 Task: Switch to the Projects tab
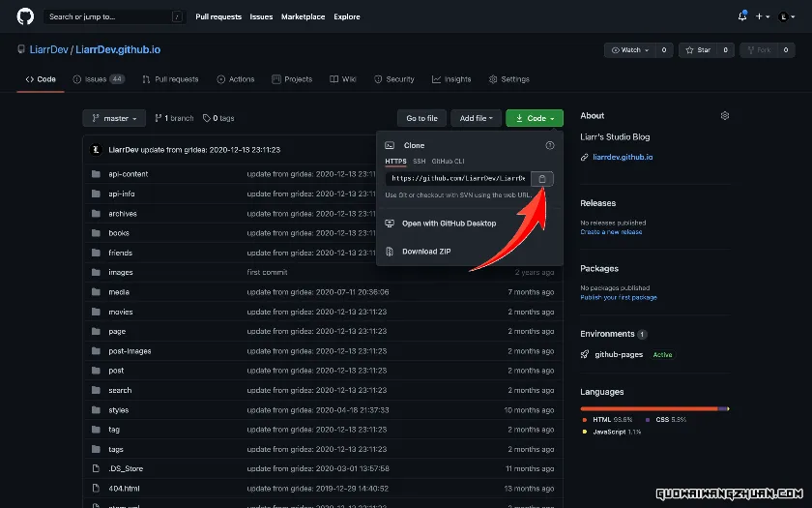click(292, 79)
